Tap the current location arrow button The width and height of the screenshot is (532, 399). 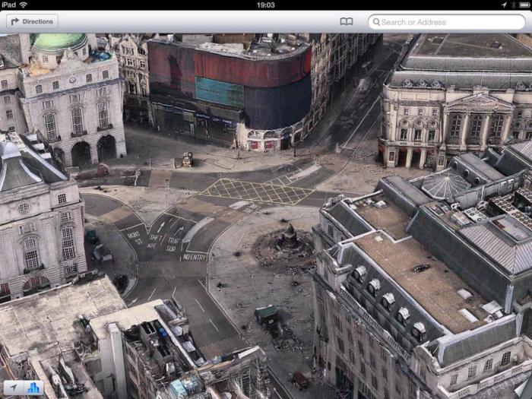(12, 388)
